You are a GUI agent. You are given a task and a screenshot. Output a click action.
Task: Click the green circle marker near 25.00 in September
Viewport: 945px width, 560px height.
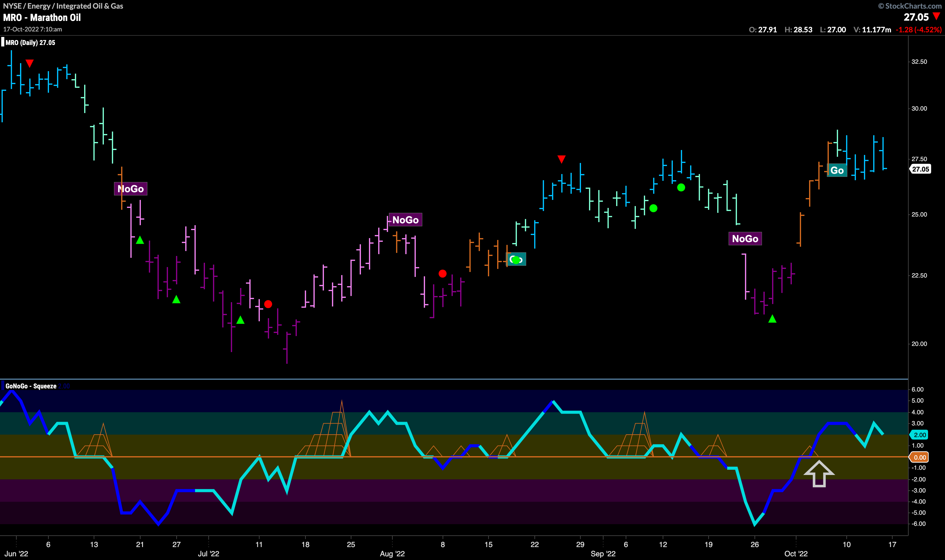click(653, 208)
